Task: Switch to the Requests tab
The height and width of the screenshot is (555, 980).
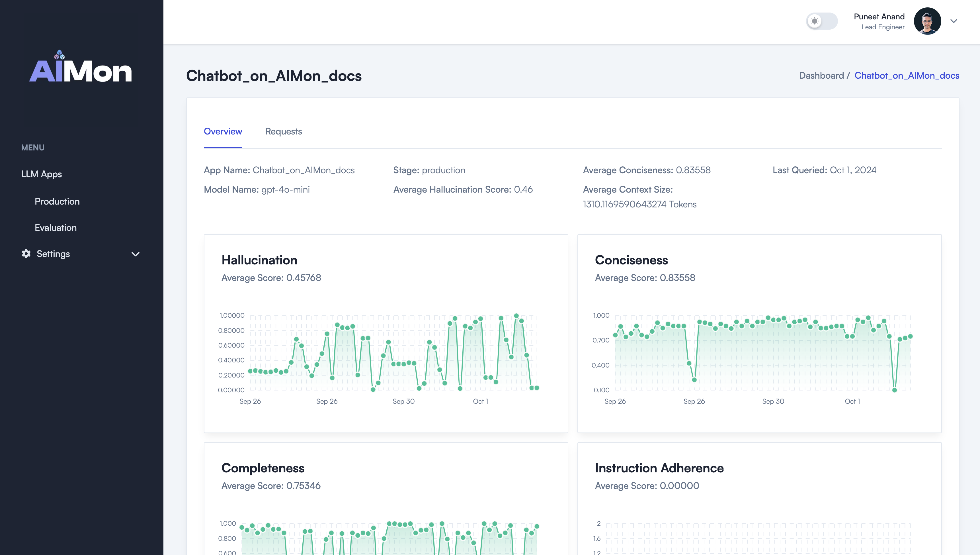Action: [x=283, y=132]
